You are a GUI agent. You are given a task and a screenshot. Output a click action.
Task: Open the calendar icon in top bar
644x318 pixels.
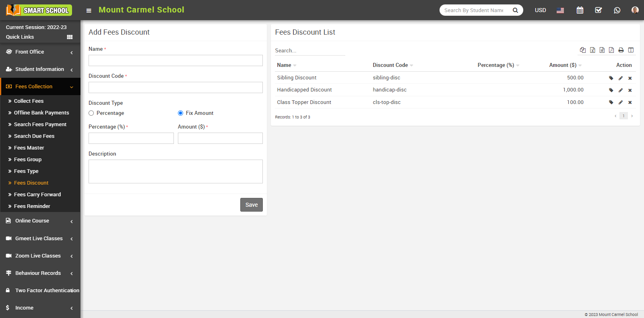[x=580, y=10]
